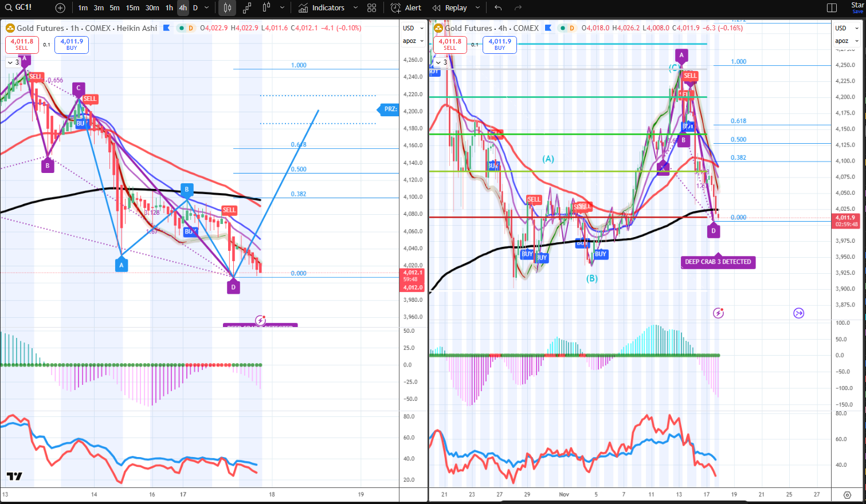Expand the Replay options dropdown
Screen dimensions: 866x504
click(477, 8)
